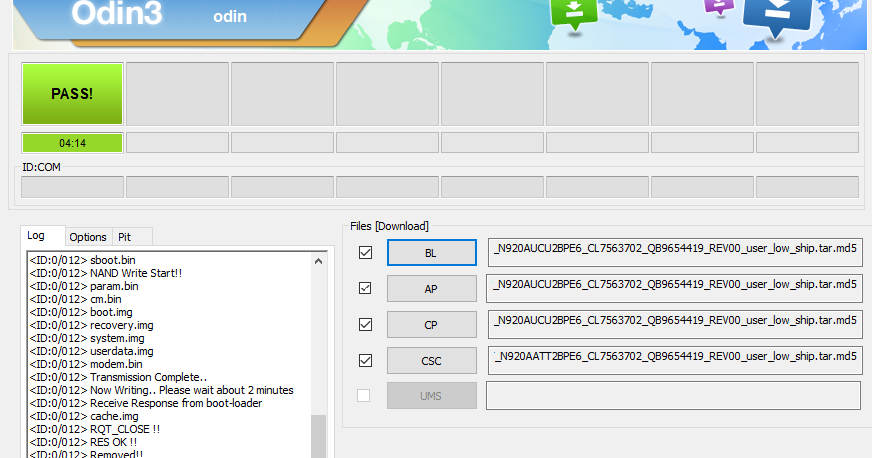Choose a file with the CP button

[432, 325]
